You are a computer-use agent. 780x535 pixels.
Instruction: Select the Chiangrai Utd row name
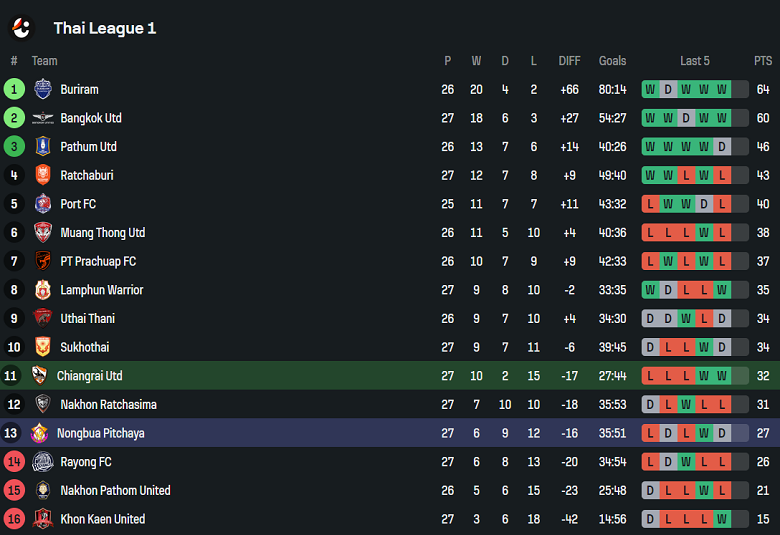point(89,376)
